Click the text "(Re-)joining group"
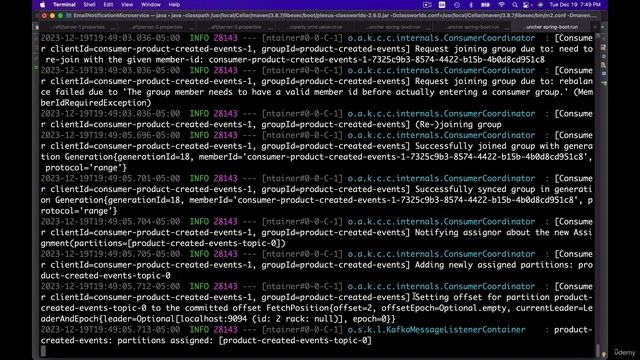Viewport: 640px width, 360px height. click(x=458, y=124)
